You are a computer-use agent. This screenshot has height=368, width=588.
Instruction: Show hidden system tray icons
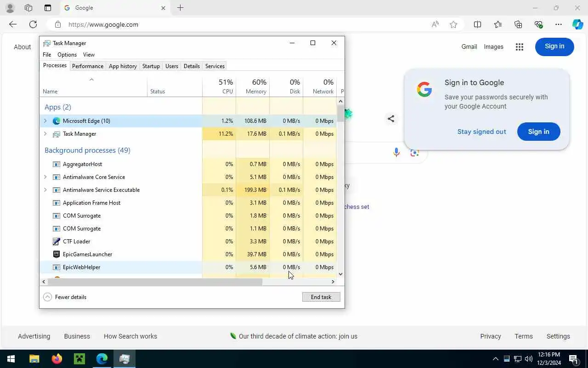click(495, 359)
